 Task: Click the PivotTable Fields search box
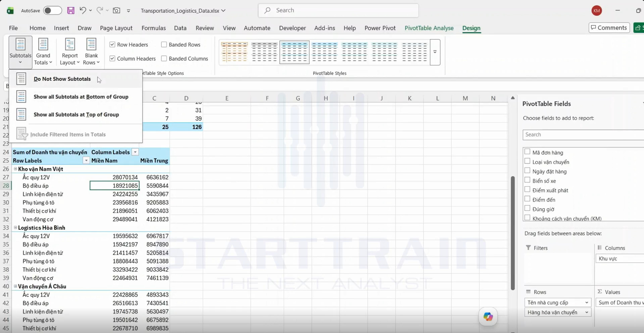point(583,134)
